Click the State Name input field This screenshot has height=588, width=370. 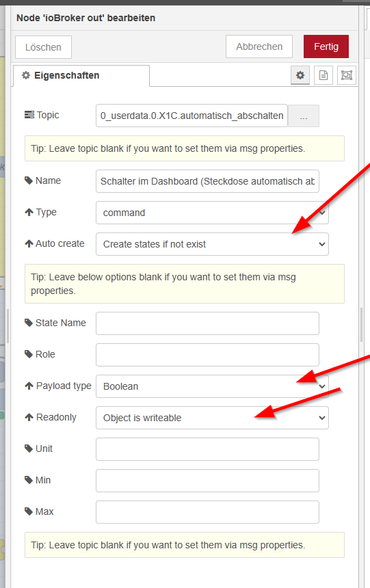coord(207,323)
